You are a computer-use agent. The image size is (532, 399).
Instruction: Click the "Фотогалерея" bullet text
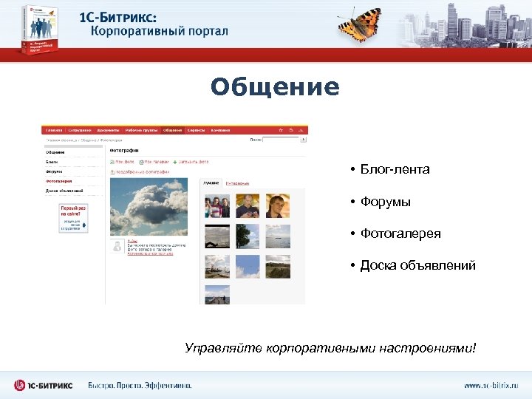(x=400, y=233)
